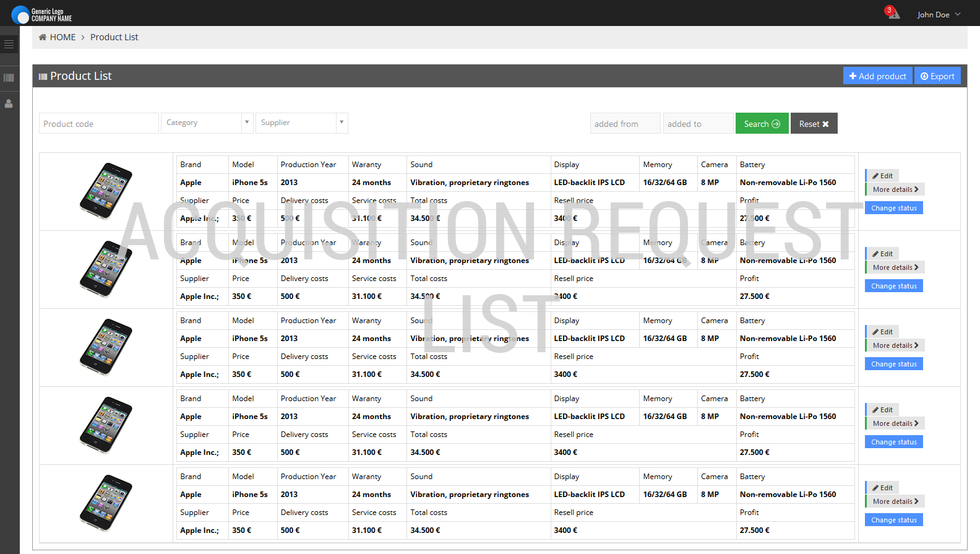This screenshot has width=980, height=554.
Task: Click the fourth product iPhone thumbnail
Action: click(106, 425)
